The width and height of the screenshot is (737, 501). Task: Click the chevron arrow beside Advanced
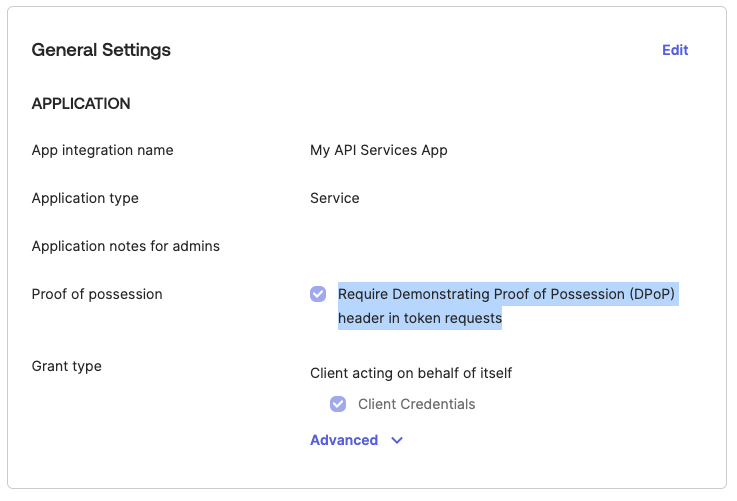click(397, 440)
